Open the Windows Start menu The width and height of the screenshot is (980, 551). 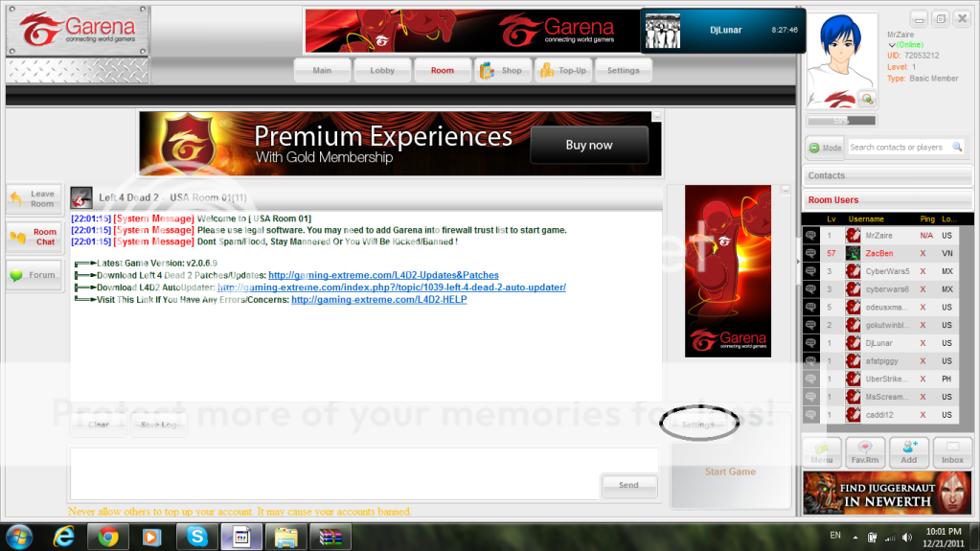pos(19,538)
